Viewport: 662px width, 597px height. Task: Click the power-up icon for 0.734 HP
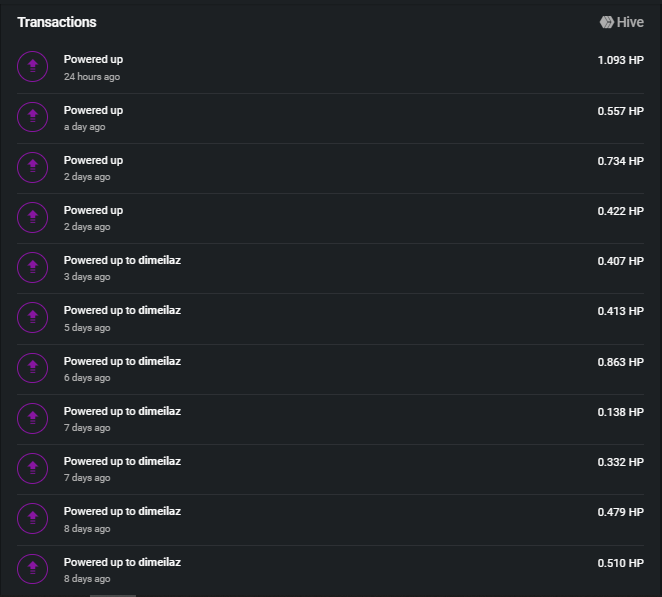[x=33, y=167]
